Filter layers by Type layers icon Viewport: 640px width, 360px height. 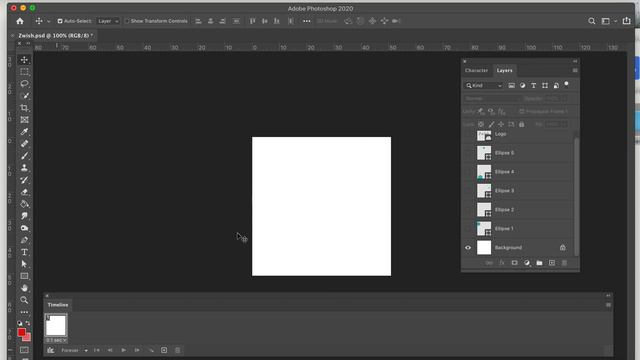tap(533, 85)
